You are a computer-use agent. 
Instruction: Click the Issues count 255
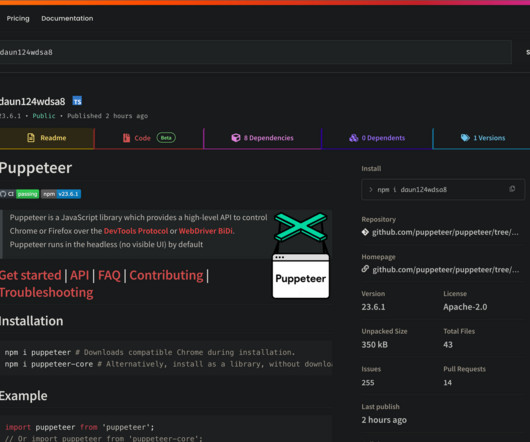pos(368,383)
